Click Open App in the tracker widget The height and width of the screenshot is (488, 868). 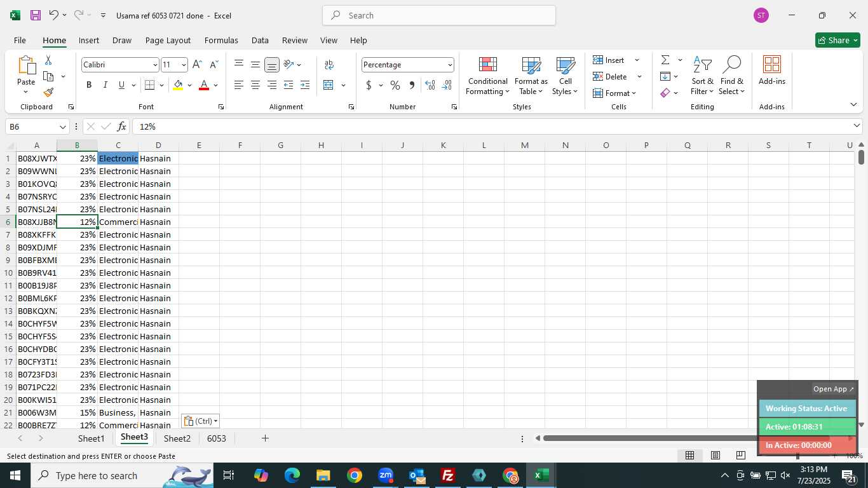click(x=834, y=389)
